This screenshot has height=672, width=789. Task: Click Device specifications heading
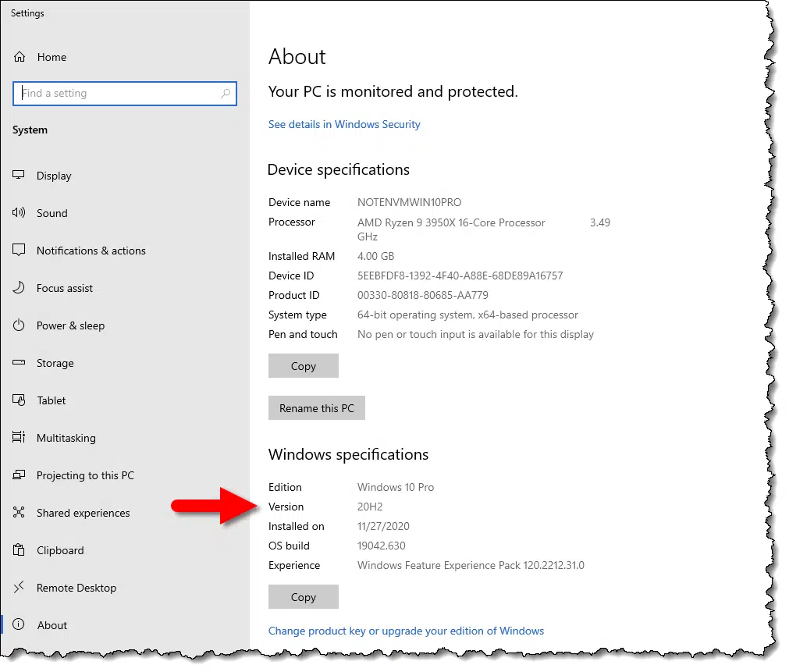click(x=339, y=170)
